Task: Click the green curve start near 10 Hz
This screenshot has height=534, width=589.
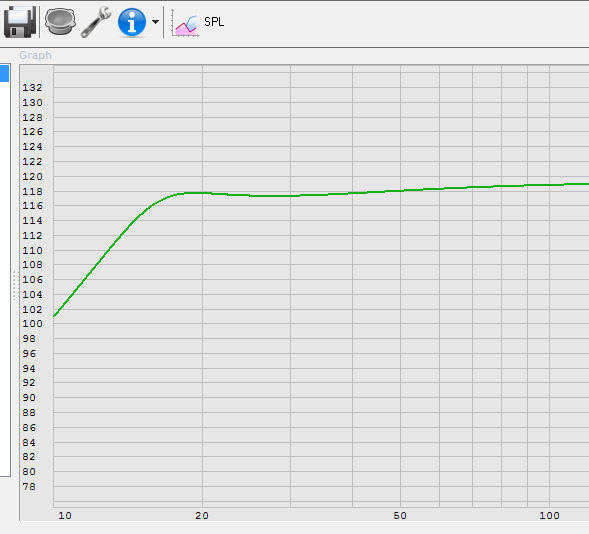Action: tap(55, 315)
